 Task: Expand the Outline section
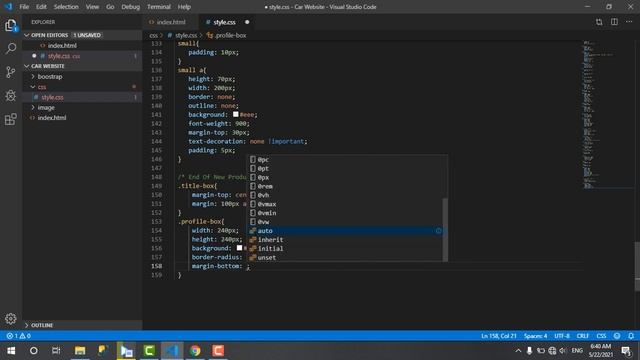pyautogui.click(x=82, y=325)
